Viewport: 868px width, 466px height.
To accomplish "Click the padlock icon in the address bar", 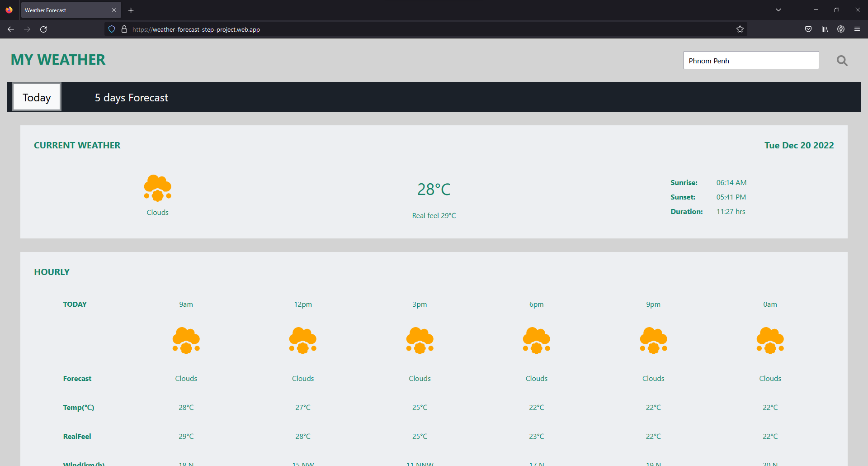I will 124,29.
